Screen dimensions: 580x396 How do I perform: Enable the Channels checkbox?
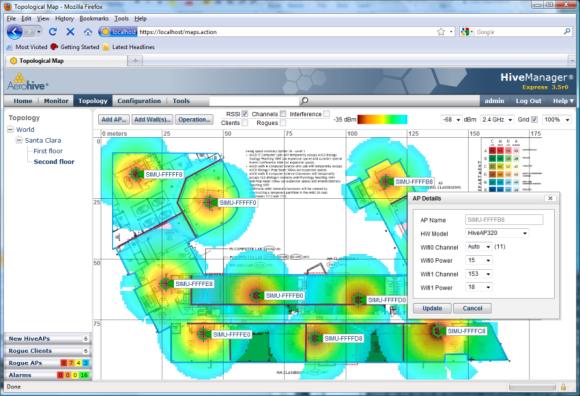283,114
